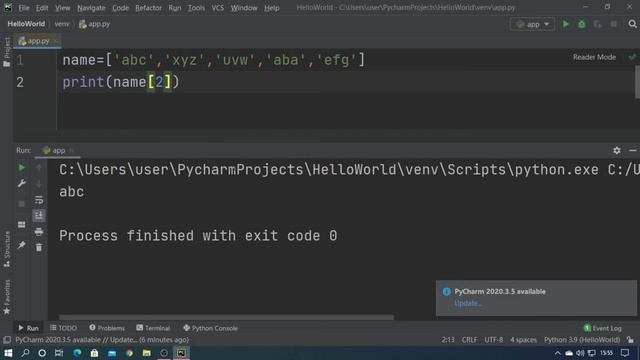
Task: Open the Edit menu
Action: point(42,8)
